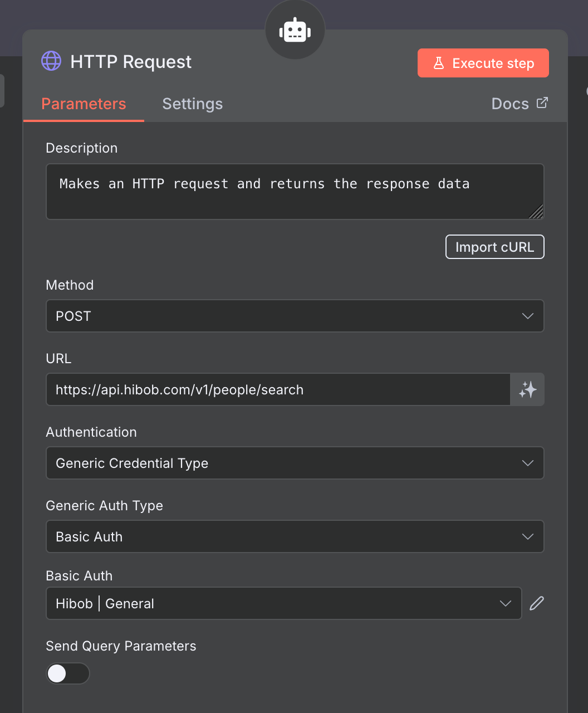Screen dimensions: 588x713
Task: Click the external link icon beside Docs
Action: point(542,103)
